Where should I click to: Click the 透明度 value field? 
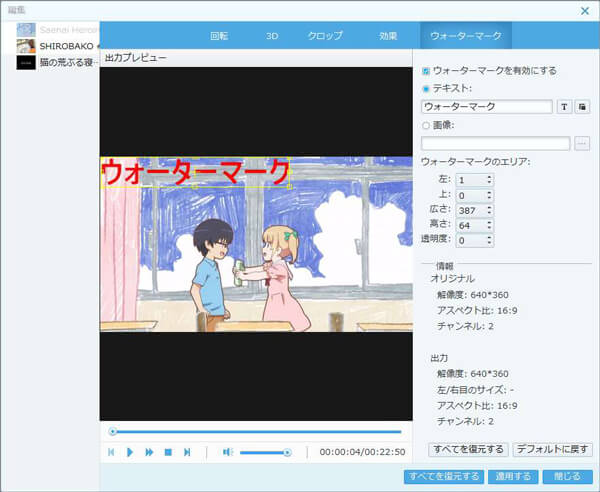[x=470, y=240]
